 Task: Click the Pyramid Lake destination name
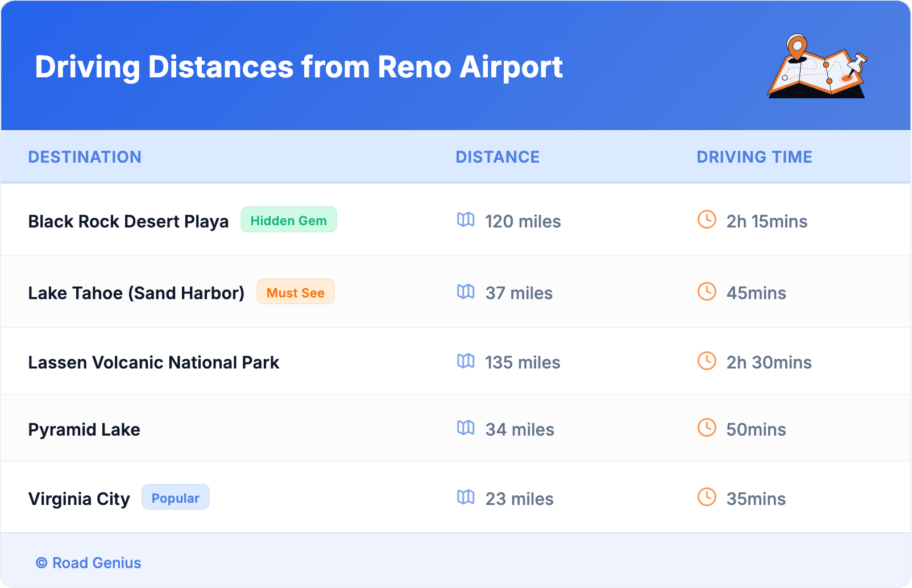(84, 429)
